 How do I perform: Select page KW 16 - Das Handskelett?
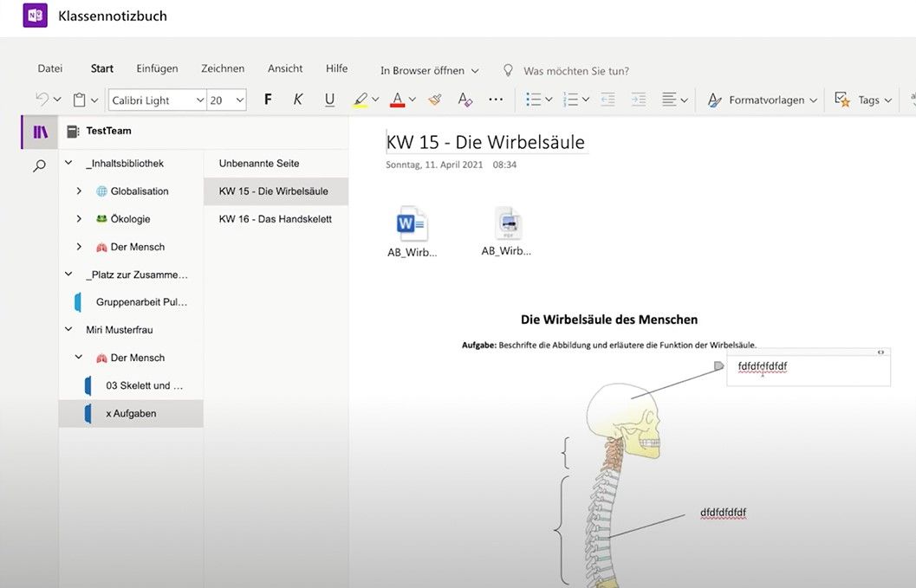(x=275, y=219)
